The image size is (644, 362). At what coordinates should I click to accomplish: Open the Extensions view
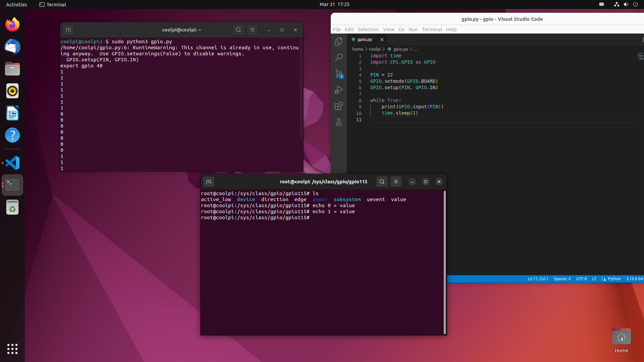click(x=339, y=106)
